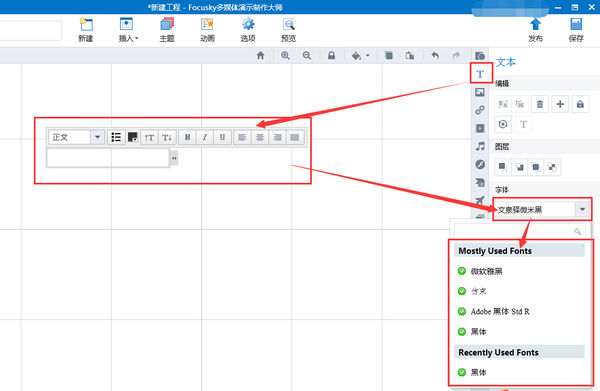Click the search magnifier in font search box
The height and width of the screenshot is (391, 600).
pyautogui.click(x=577, y=231)
